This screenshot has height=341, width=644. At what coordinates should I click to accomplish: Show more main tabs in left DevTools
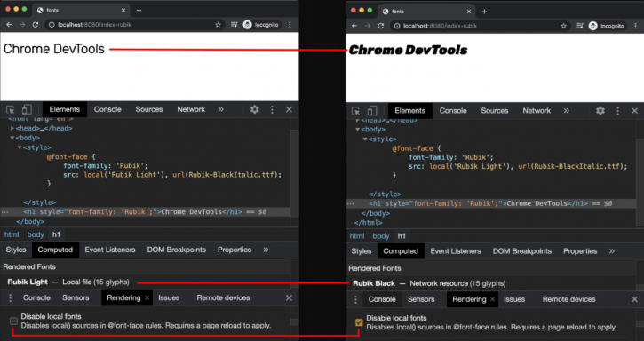coord(221,109)
